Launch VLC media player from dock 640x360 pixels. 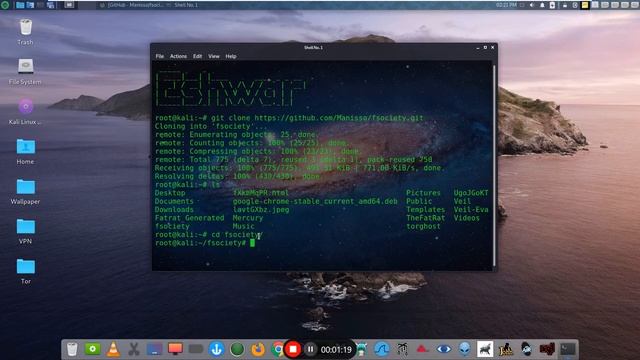pos(113,349)
